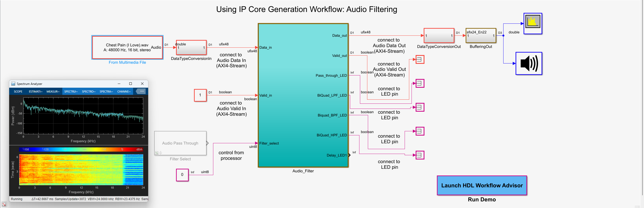Image resolution: width=644 pixels, height=208 pixels.
Task: Click the BufferingOut sfix24_En22 block
Action: (x=481, y=36)
